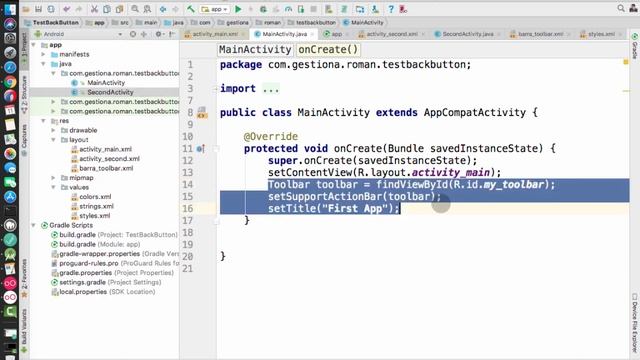Screen dimensions: 640x360
Task: Click the green Run app button
Action: point(238,9)
